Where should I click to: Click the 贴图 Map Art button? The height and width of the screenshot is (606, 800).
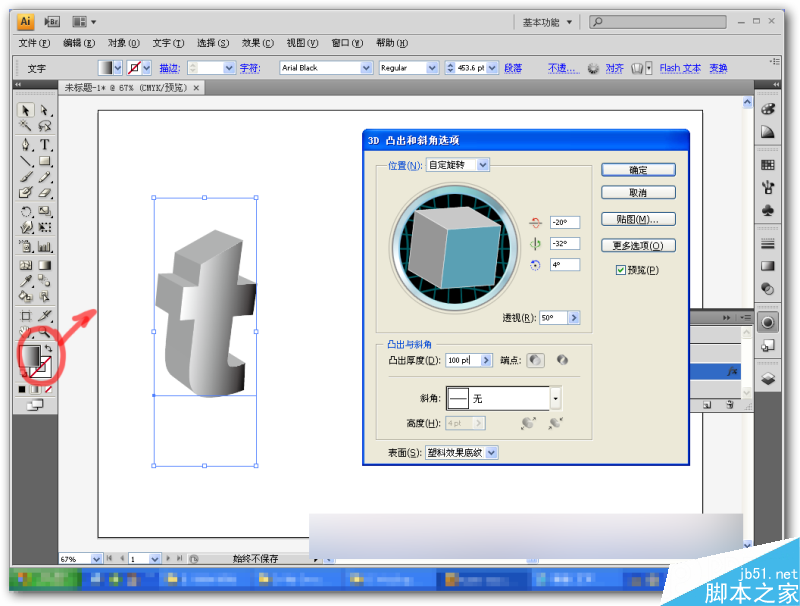click(x=639, y=220)
